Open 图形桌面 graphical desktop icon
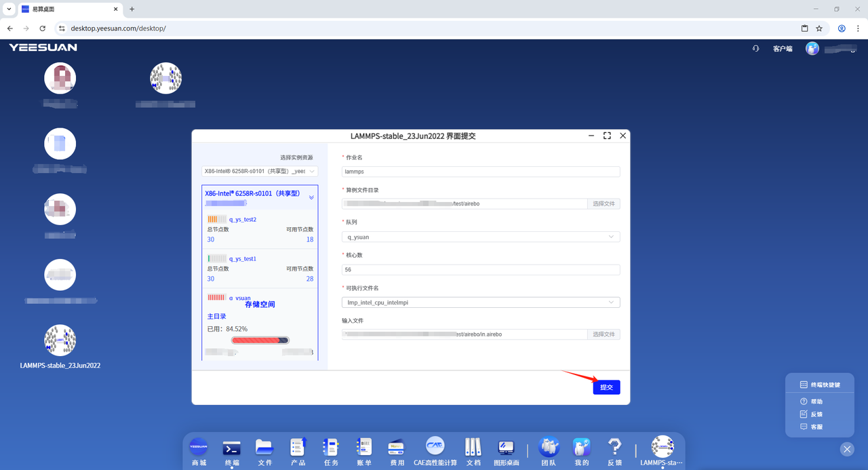Viewport: 868px width, 470px height. click(x=506, y=448)
